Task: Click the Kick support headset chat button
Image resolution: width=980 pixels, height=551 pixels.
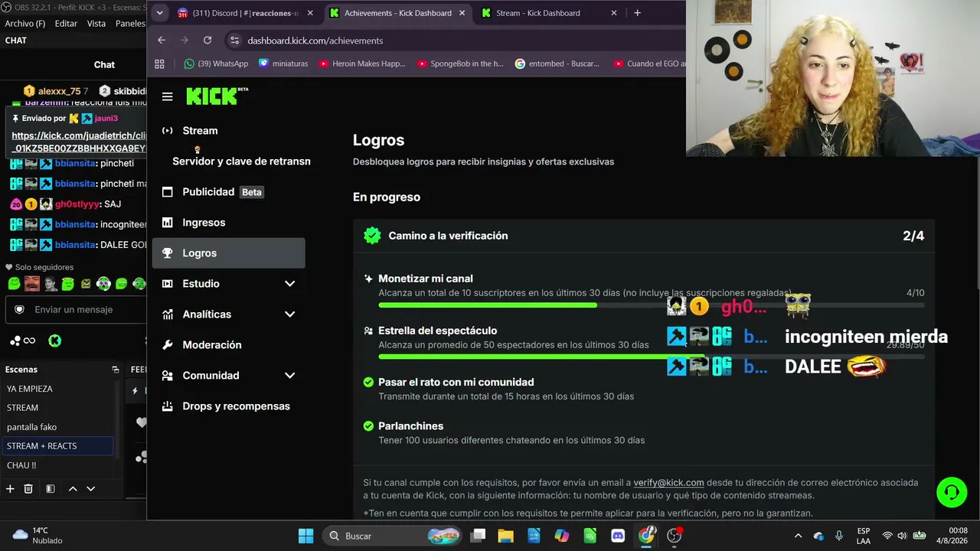Action: [x=952, y=492]
